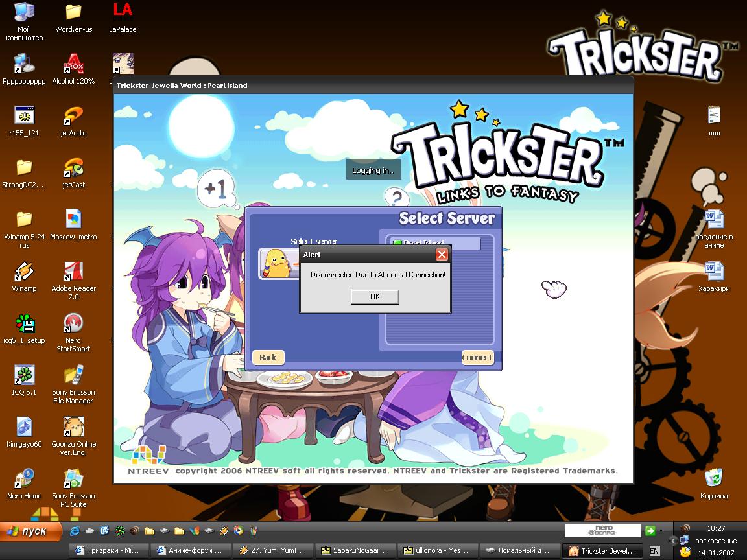
Task: Select the icq5_1_setup installer icon
Action: tap(24, 329)
